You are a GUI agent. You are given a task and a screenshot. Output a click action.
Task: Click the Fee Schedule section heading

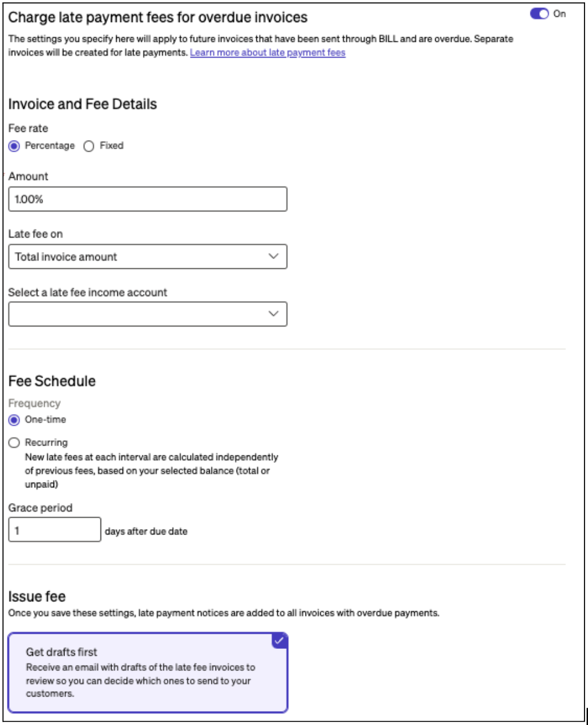click(x=52, y=381)
